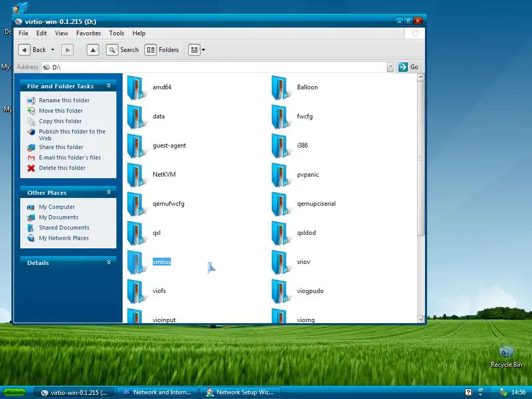The width and height of the screenshot is (532, 399).
Task: Click the vertical scrollbar thumb
Action: (421, 158)
